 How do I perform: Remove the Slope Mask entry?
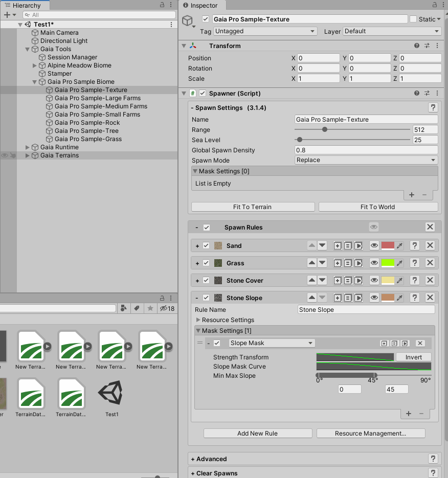click(420, 343)
